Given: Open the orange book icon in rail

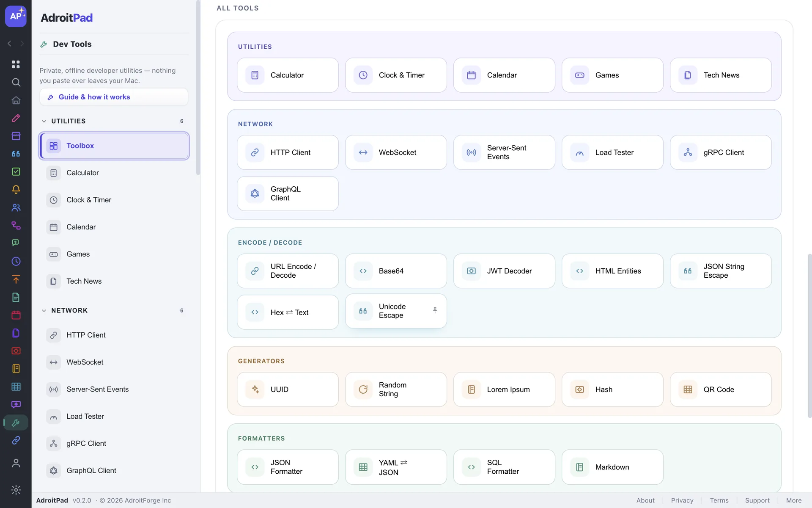Looking at the screenshot, I should tap(16, 369).
